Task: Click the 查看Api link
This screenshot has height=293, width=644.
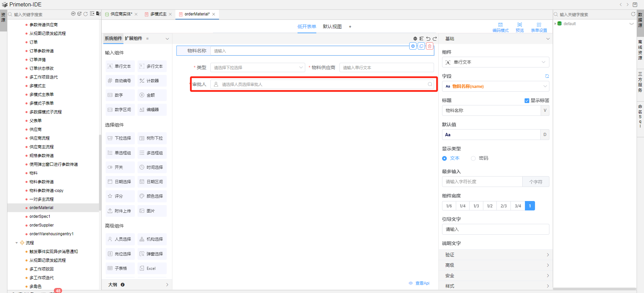Action: click(419, 283)
